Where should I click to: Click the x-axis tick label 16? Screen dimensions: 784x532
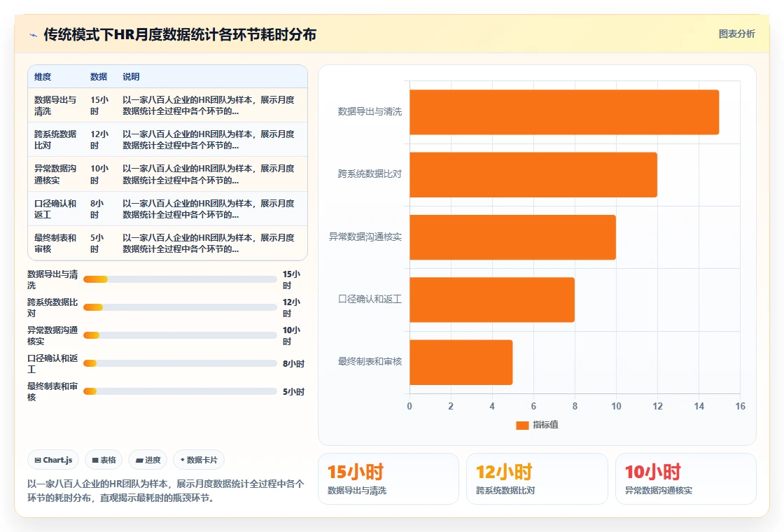click(740, 407)
